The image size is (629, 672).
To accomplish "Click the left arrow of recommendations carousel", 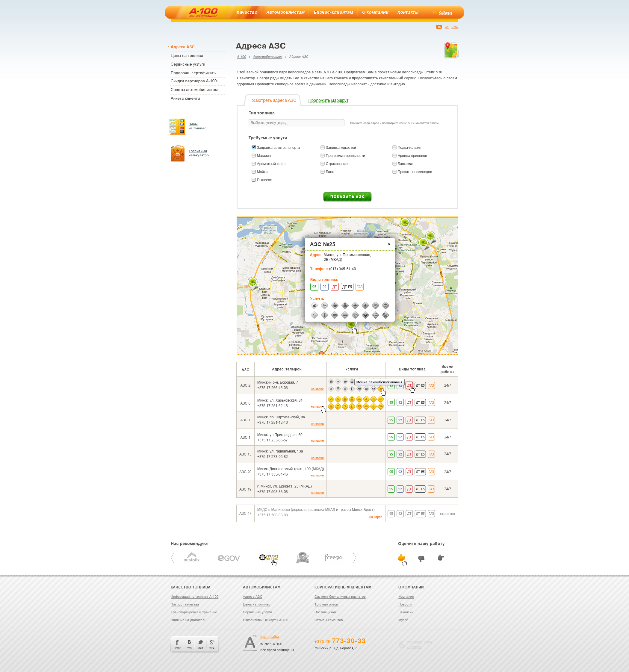I will pos(173,558).
